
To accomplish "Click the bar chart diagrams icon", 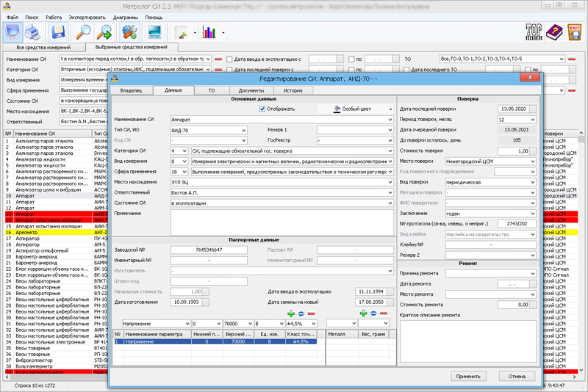I will (x=209, y=32).
